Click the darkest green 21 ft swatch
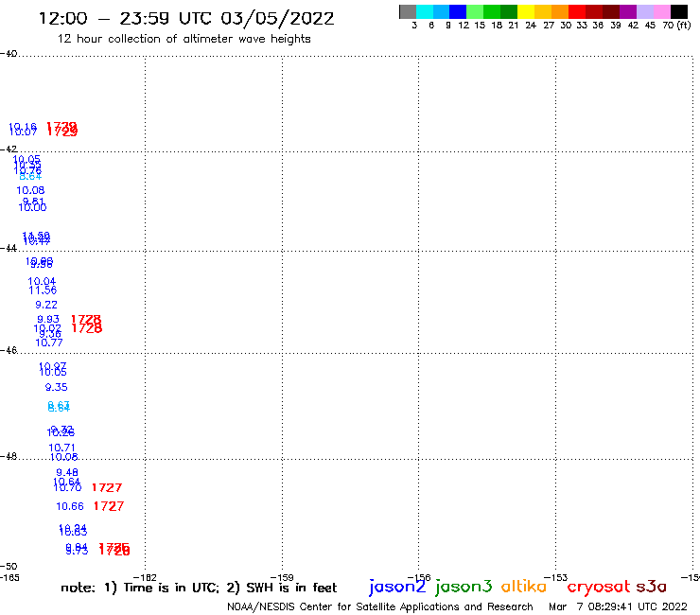Viewport: 700px width, 615px height. (509, 12)
